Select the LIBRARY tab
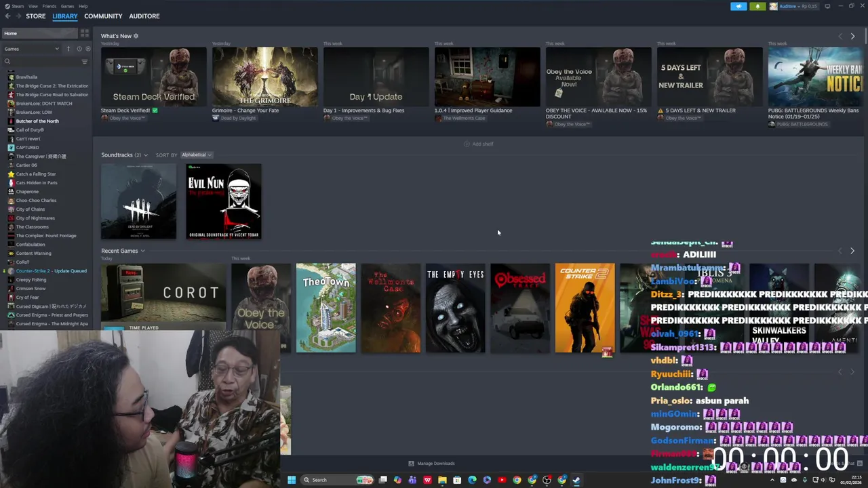868x488 pixels. point(65,16)
